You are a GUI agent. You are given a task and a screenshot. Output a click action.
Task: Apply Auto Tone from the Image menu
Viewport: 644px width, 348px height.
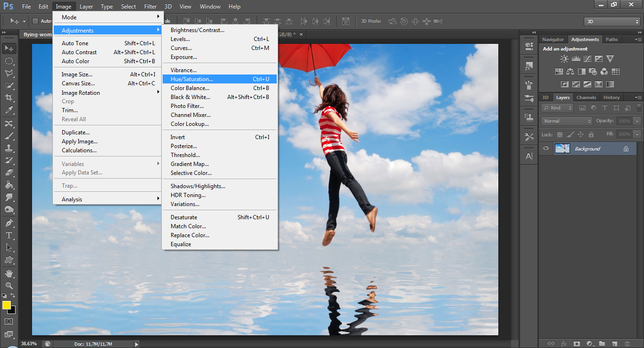click(x=75, y=43)
